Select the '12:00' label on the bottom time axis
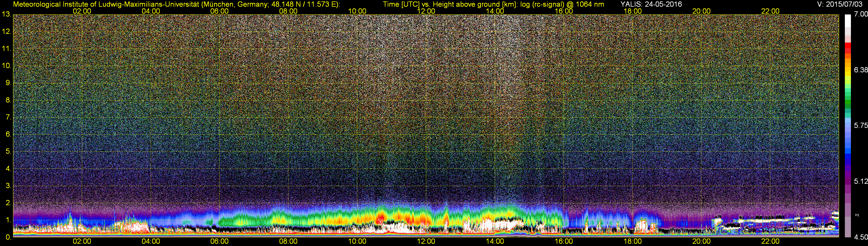Viewport: 868px width, 246px height. click(x=426, y=241)
